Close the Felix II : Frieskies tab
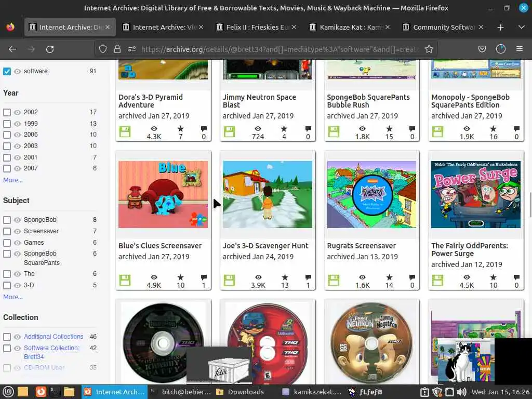The width and height of the screenshot is (532, 399). click(x=294, y=27)
